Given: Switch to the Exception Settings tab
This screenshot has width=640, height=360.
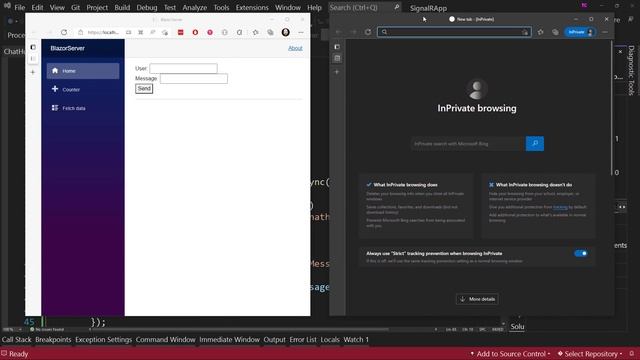Looking at the screenshot, I should coord(103,340).
